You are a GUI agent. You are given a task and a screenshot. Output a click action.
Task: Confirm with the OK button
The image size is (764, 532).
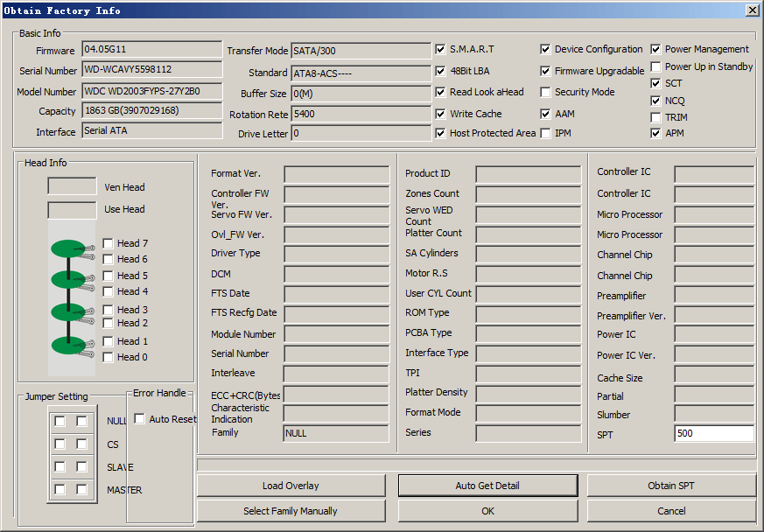[x=487, y=511]
